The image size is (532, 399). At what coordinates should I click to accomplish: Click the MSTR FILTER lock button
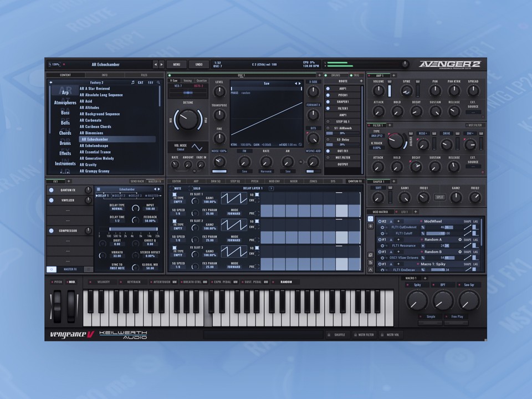[364, 335]
